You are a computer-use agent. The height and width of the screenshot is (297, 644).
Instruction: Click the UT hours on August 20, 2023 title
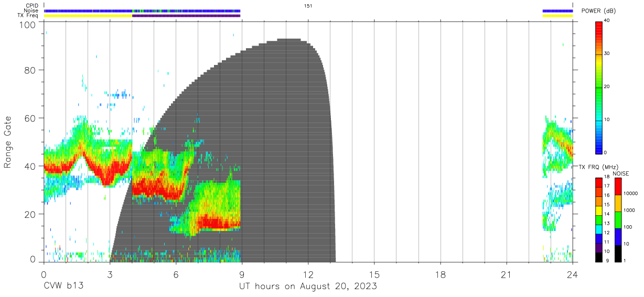tap(308, 287)
